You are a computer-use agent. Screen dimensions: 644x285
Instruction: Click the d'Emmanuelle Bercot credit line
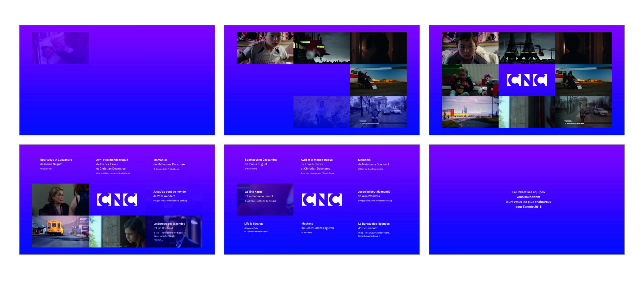tap(259, 196)
